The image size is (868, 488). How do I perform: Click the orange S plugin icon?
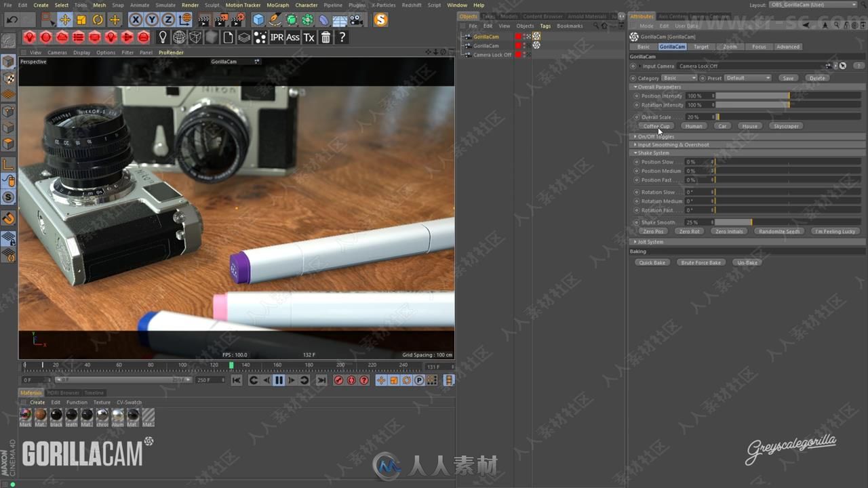click(382, 20)
